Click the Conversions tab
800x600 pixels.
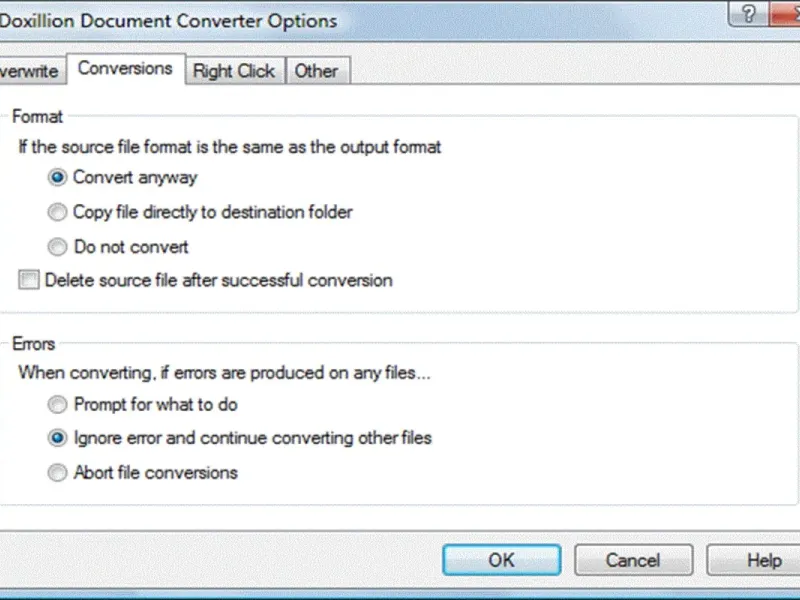click(x=125, y=69)
